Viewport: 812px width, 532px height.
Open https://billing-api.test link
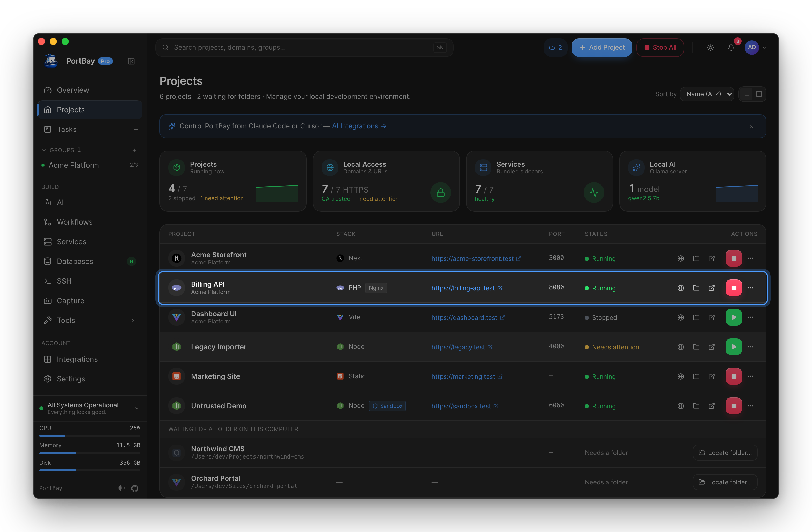[467, 288]
